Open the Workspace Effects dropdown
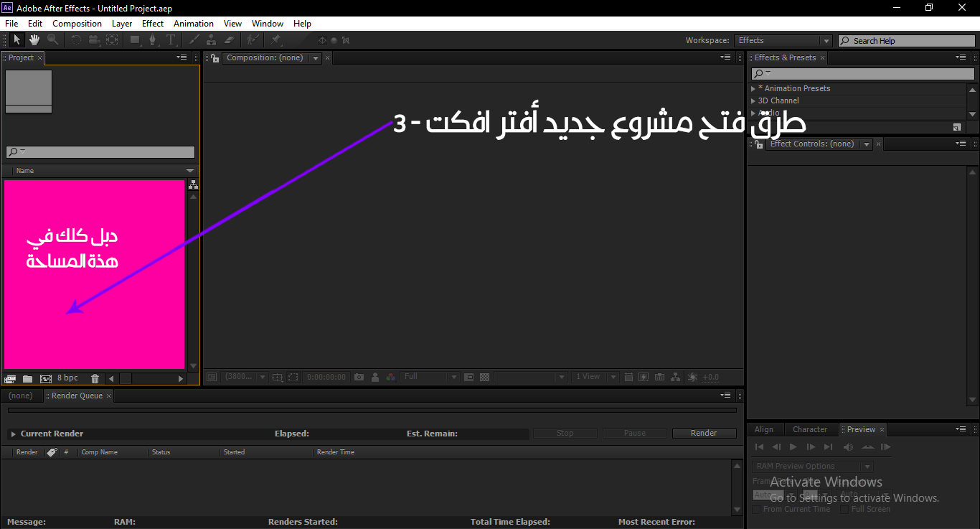Viewport: 980px width, 529px height. tap(783, 41)
